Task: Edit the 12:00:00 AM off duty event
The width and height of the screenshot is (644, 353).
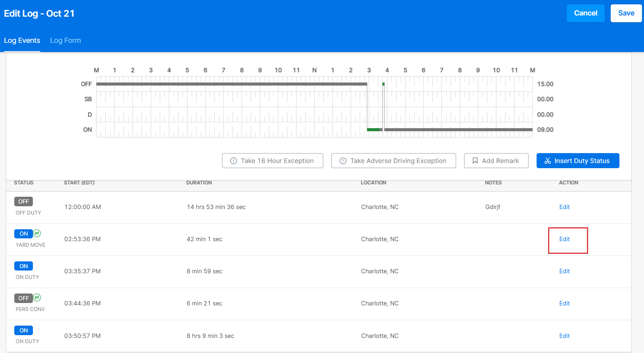Action: pyautogui.click(x=564, y=207)
